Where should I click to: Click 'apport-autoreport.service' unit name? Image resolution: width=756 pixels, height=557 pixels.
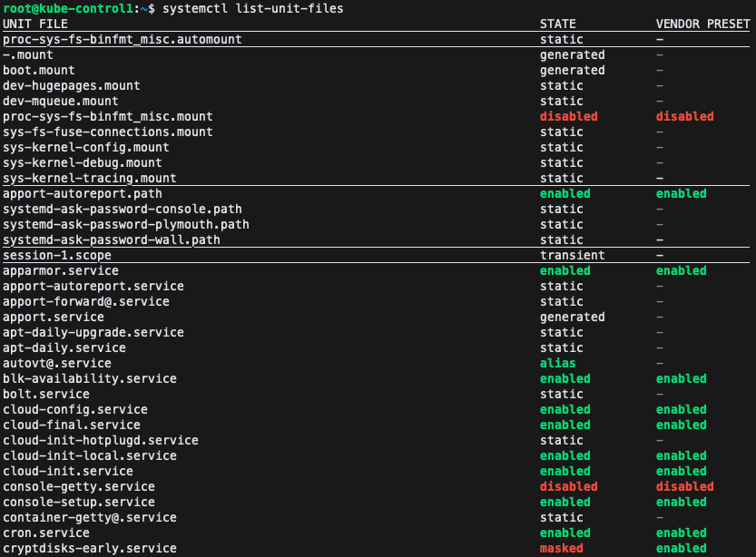click(x=93, y=286)
